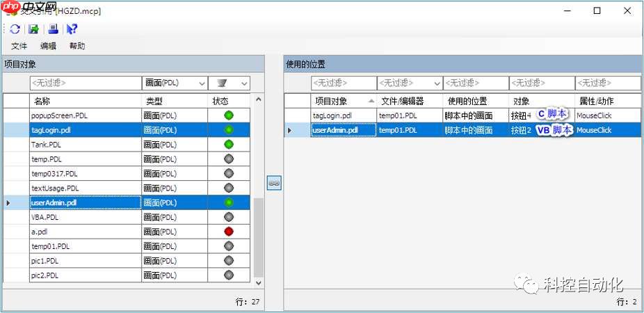Open the 编辑 menu
This screenshot has width=644, height=313.
48,46
